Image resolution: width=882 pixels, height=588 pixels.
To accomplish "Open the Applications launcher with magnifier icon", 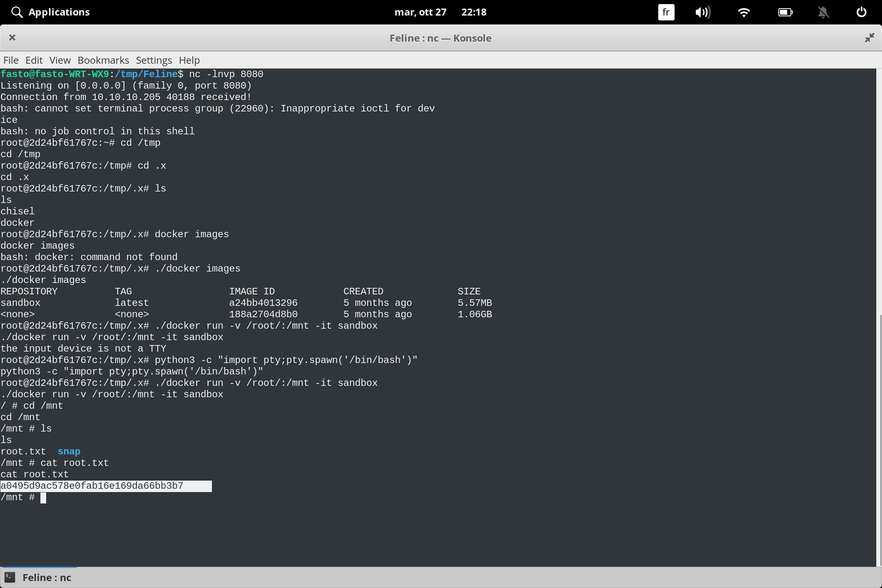I will pyautogui.click(x=50, y=12).
